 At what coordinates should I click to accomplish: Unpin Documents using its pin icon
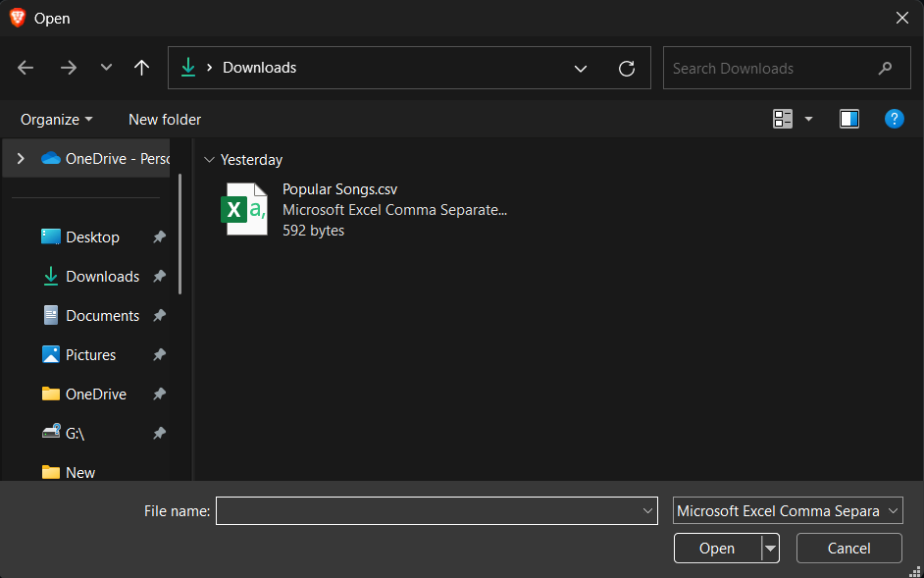[x=159, y=316]
